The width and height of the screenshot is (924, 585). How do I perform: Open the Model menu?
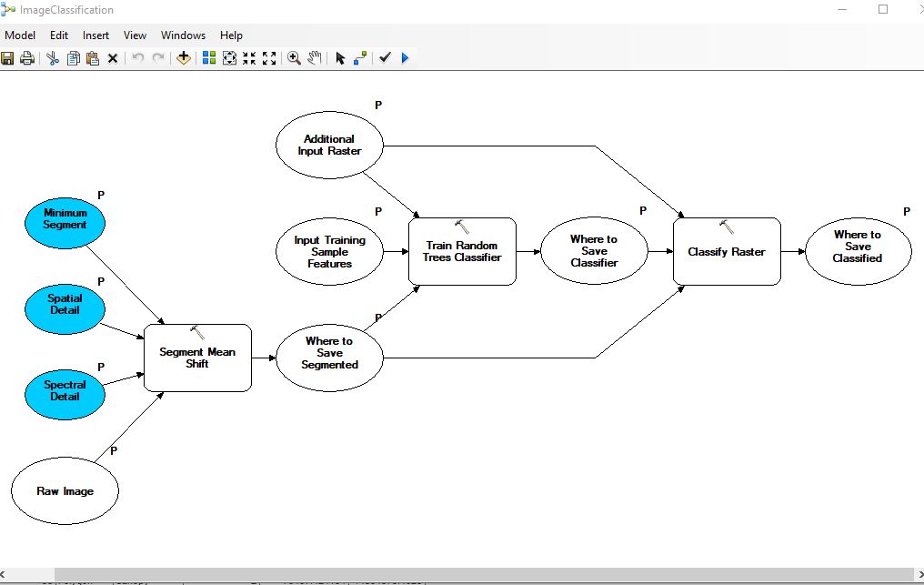click(20, 35)
